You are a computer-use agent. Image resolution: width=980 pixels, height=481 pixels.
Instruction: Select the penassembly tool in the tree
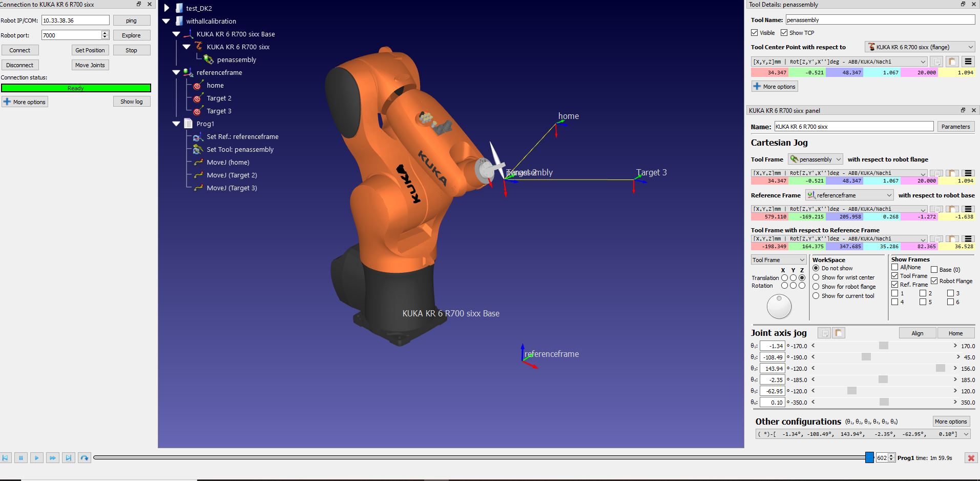pos(236,60)
